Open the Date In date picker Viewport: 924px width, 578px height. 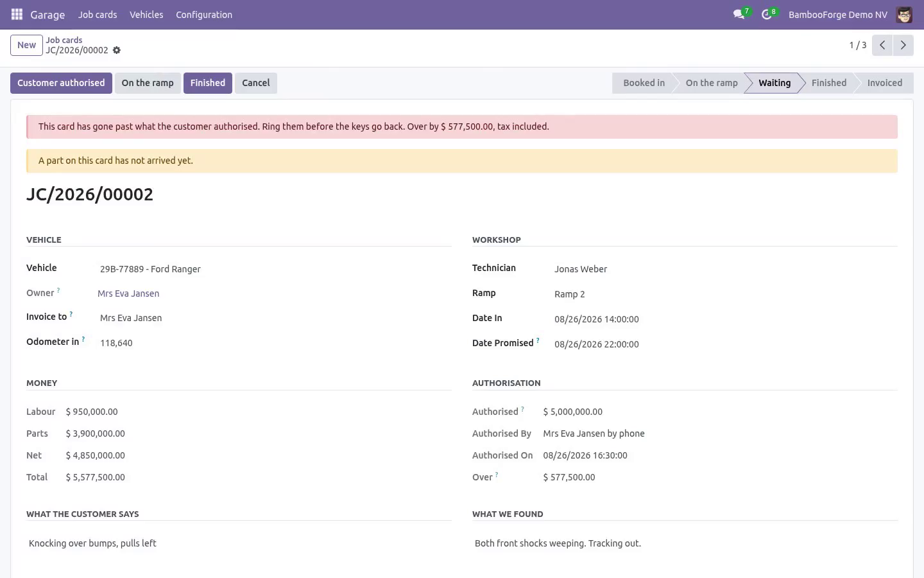click(724, 319)
